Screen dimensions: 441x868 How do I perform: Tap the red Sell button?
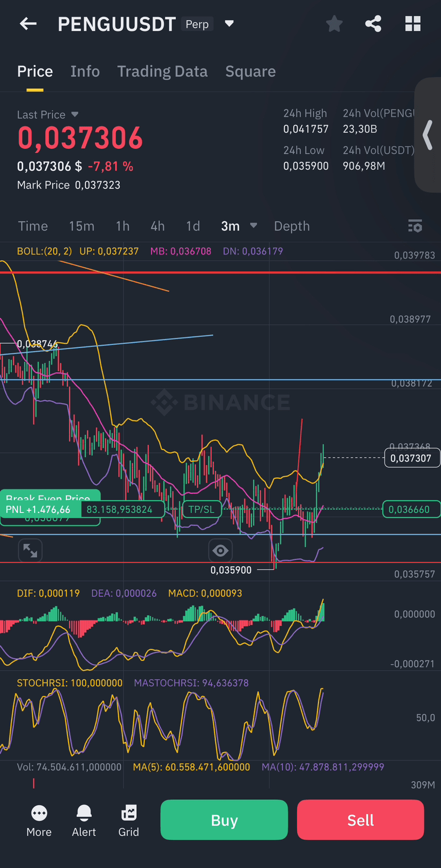pyautogui.click(x=361, y=820)
